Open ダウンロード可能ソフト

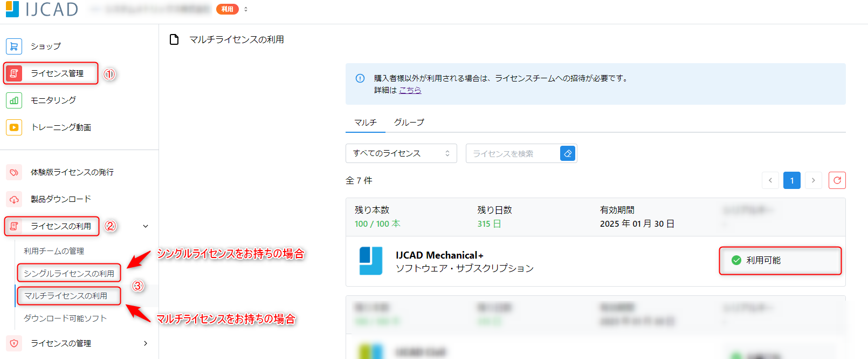[x=65, y=319]
